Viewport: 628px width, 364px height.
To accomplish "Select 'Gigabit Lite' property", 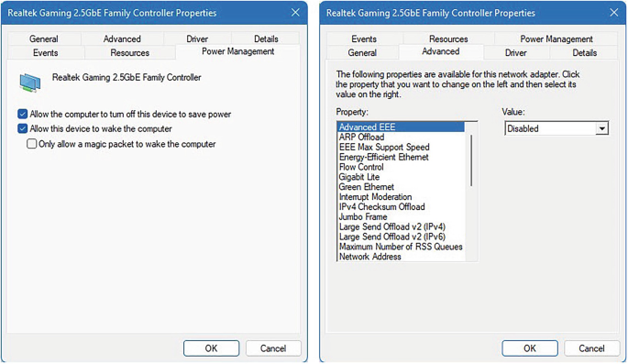I will point(401,177).
